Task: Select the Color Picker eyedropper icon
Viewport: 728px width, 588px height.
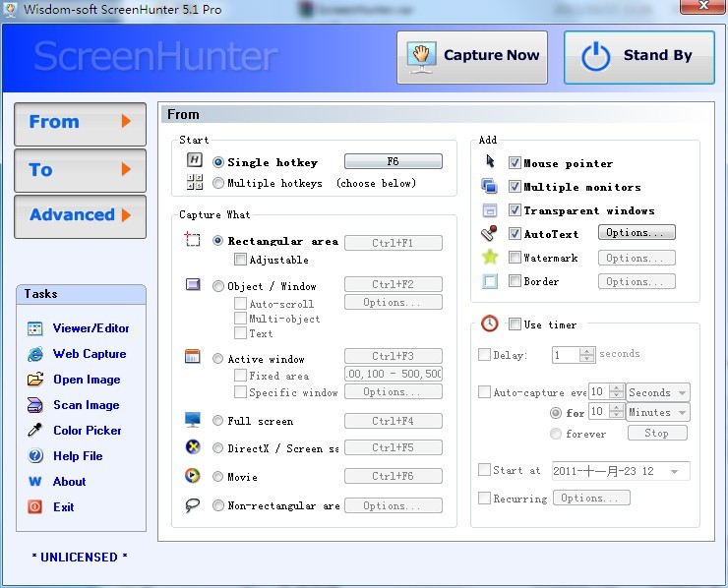Action: 35,431
